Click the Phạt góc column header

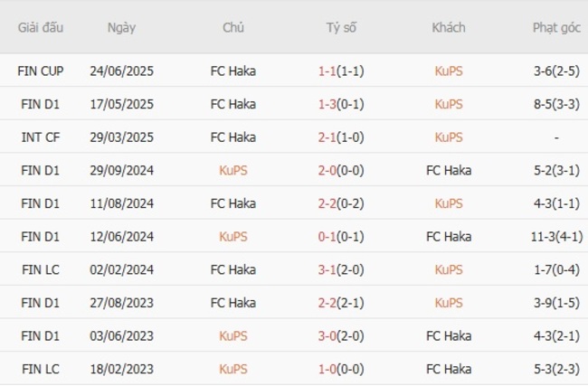(555, 28)
